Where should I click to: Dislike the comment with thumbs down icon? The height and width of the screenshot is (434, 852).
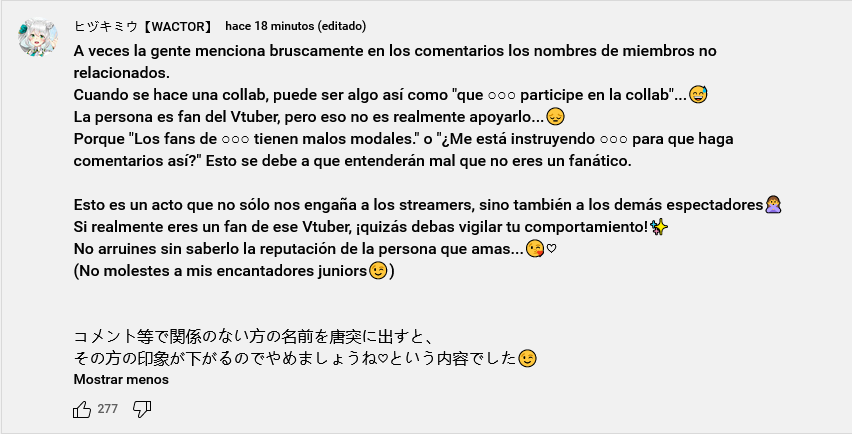(x=142, y=409)
